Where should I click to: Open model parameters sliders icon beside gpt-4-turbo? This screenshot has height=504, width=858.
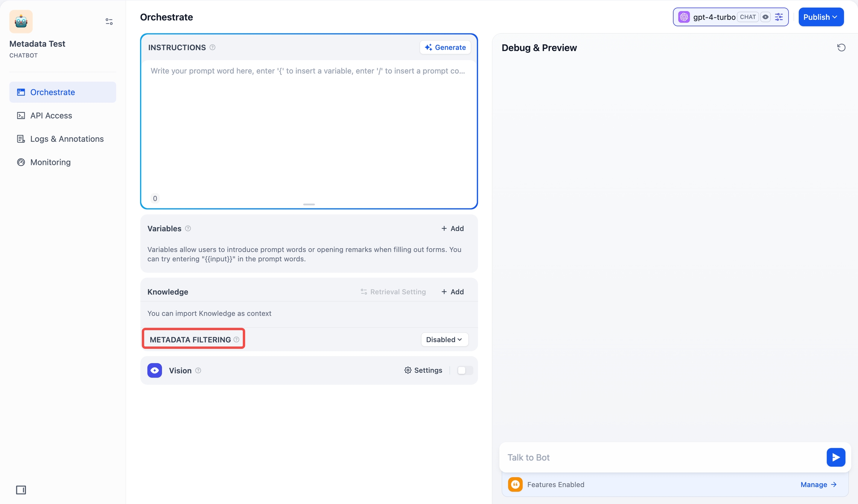(779, 17)
